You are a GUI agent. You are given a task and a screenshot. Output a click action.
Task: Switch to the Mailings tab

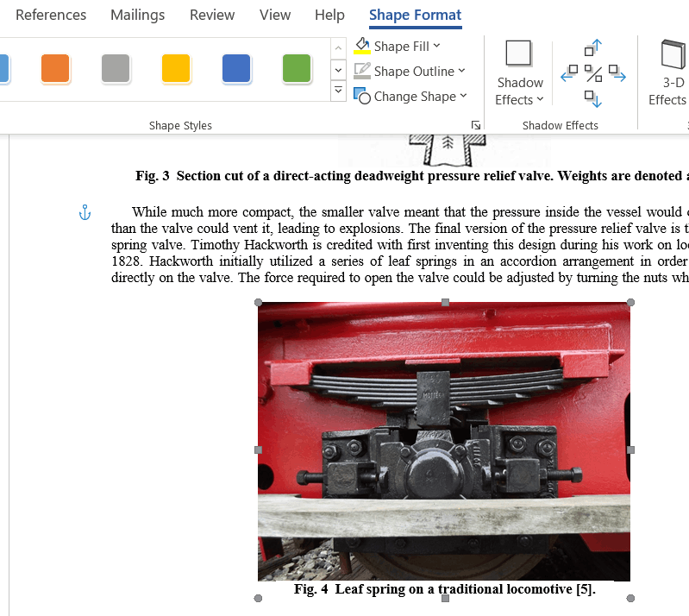pyautogui.click(x=137, y=15)
